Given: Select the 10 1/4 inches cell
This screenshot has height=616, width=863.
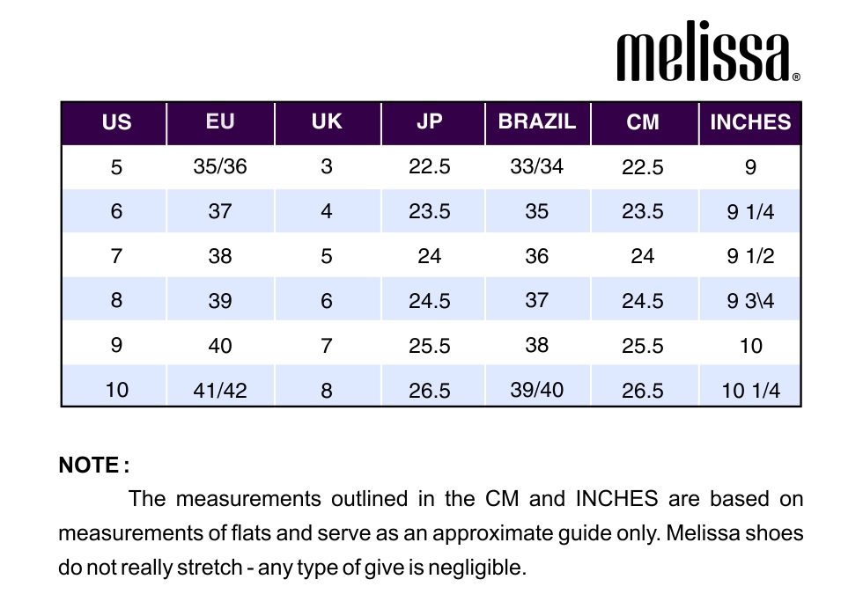Looking at the screenshot, I should point(750,391).
